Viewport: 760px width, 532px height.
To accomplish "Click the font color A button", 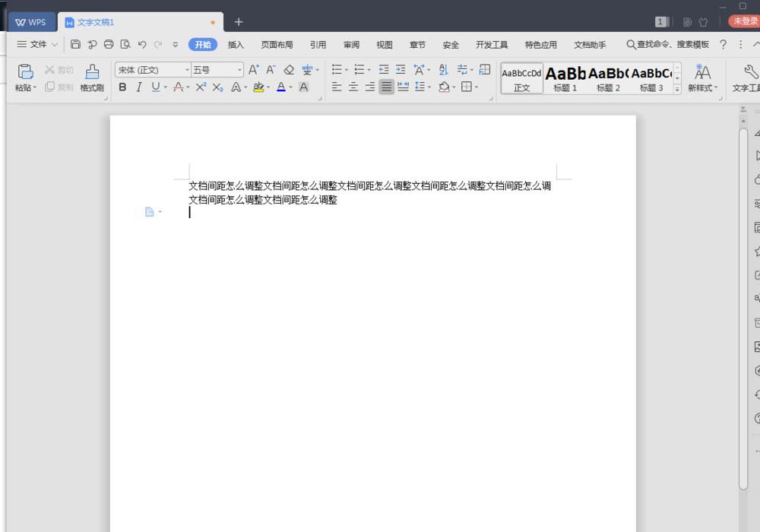I will pos(281,87).
